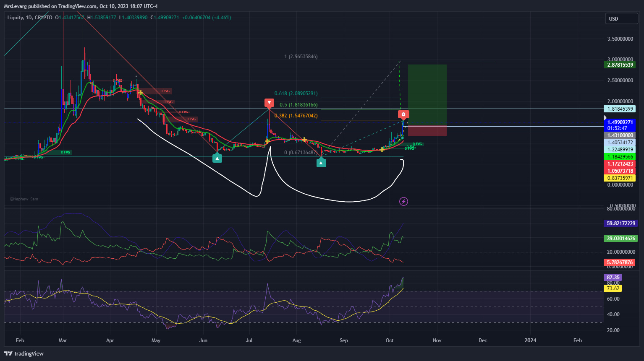Screen dimensions: 644x361
Task: Click the teal up-arrow marker near June
Action: click(217, 158)
